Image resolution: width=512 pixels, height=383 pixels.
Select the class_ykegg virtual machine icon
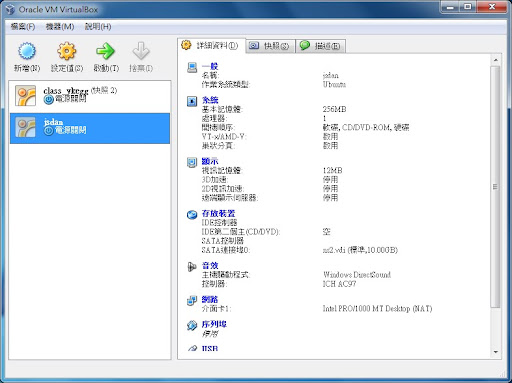[x=25, y=96]
